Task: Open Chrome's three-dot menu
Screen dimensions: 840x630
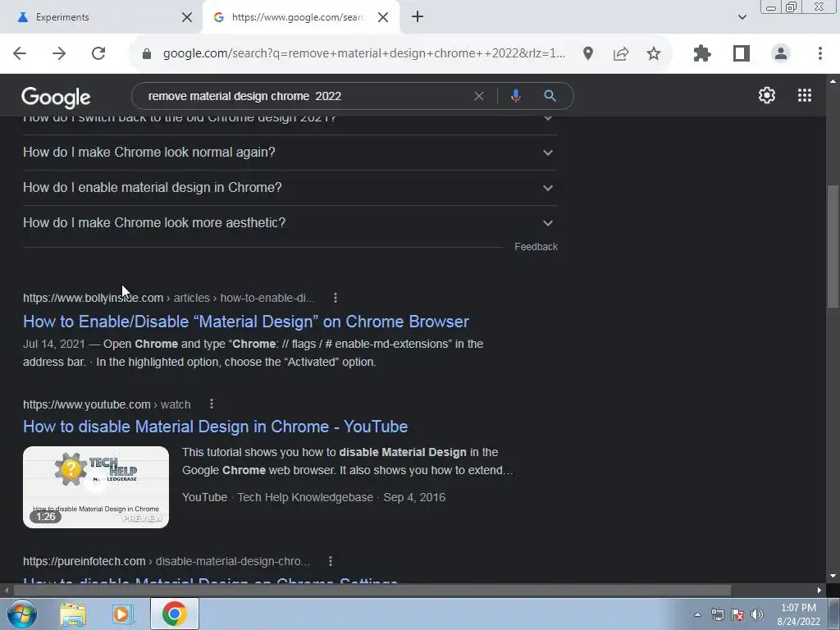Action: click(x=819, y=53)
